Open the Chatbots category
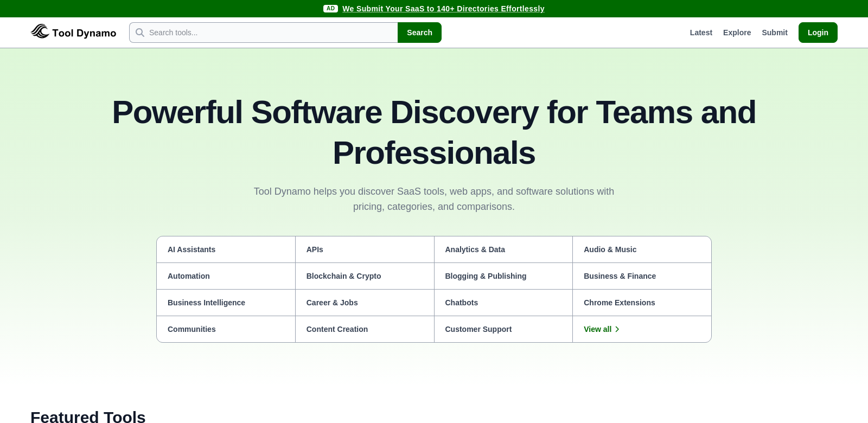 (x=503, y=303)
